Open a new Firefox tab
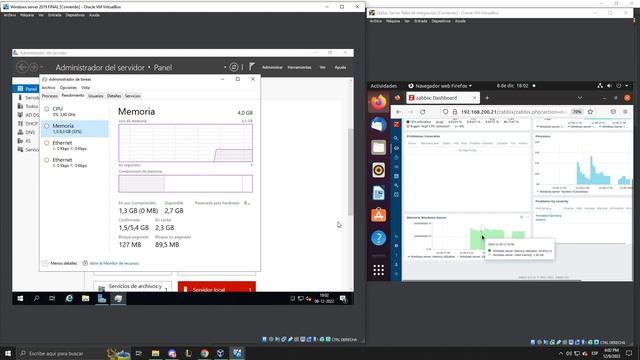The image size is (640, 360). (x=487, y=98)
